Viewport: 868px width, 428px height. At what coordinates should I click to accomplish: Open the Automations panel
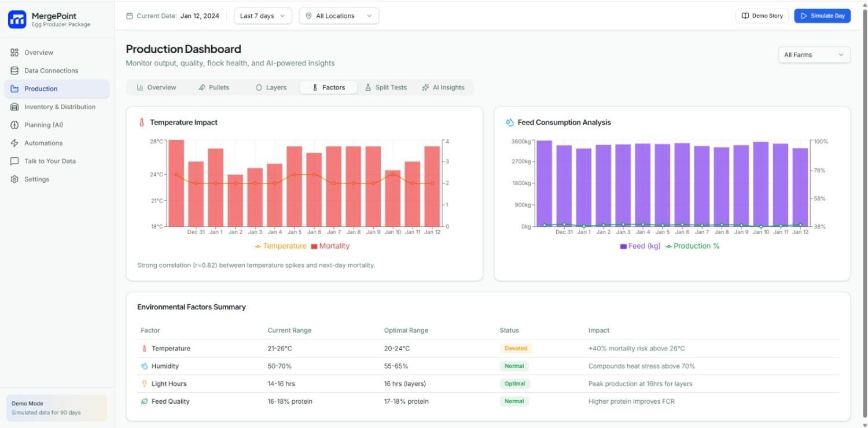(43, 143)
